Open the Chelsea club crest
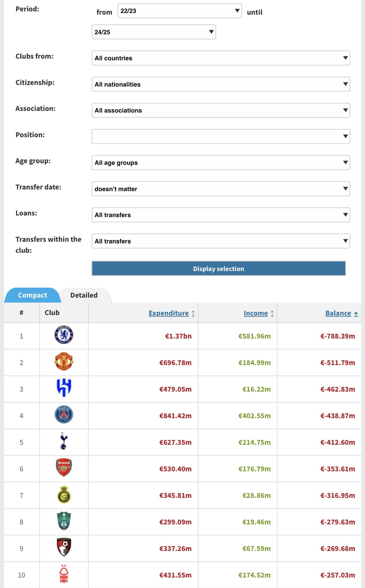The width and height of the screenshot is (365, 588). coord(64,335)
